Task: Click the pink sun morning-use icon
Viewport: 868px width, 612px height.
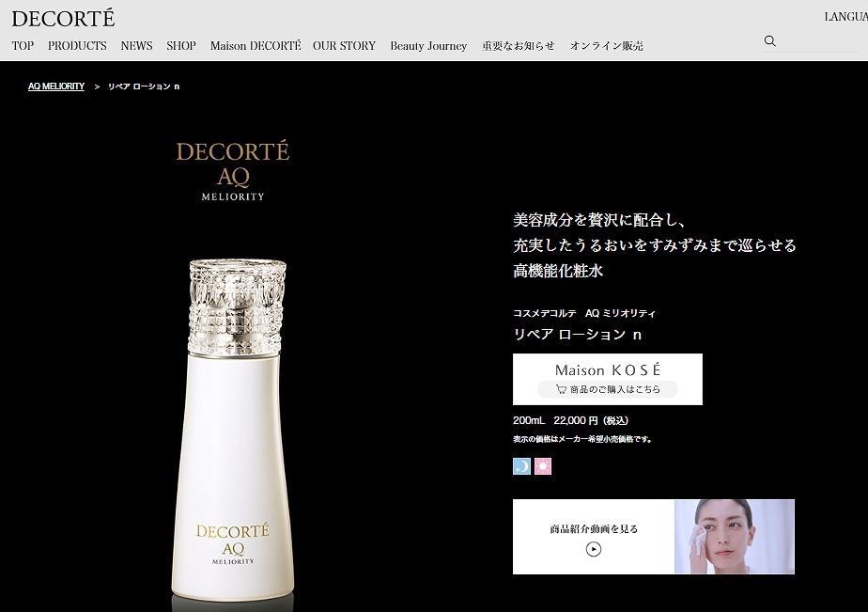Action: [543, 466]
